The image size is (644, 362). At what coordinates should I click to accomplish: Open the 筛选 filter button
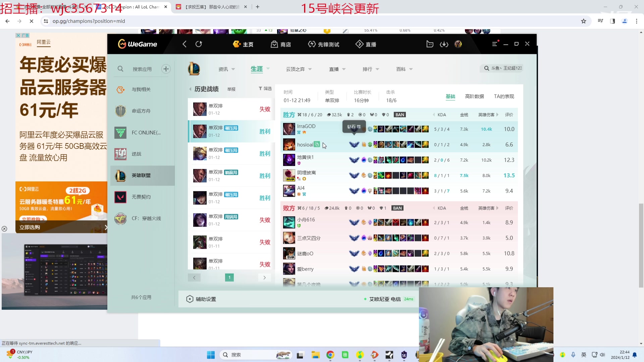click(x=265, y=88)
